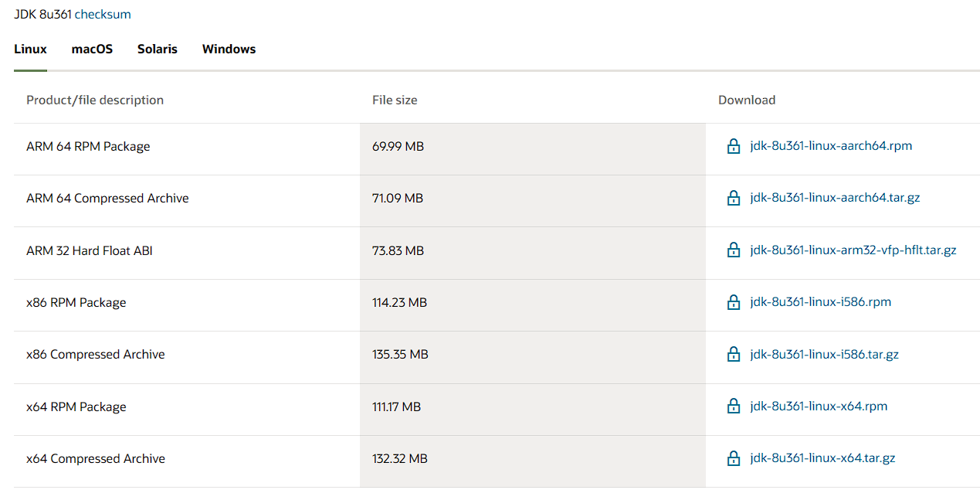Select the Linux tab

(30, 49)
